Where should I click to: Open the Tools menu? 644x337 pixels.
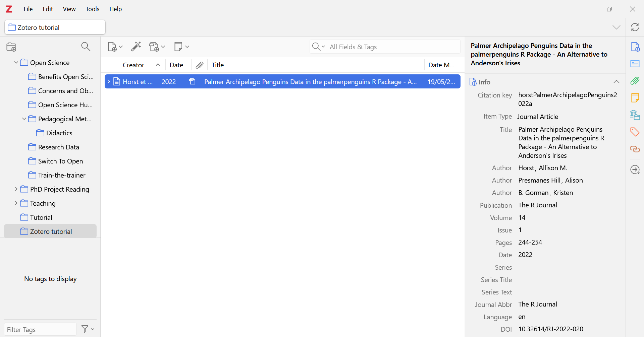coord(93,9)
